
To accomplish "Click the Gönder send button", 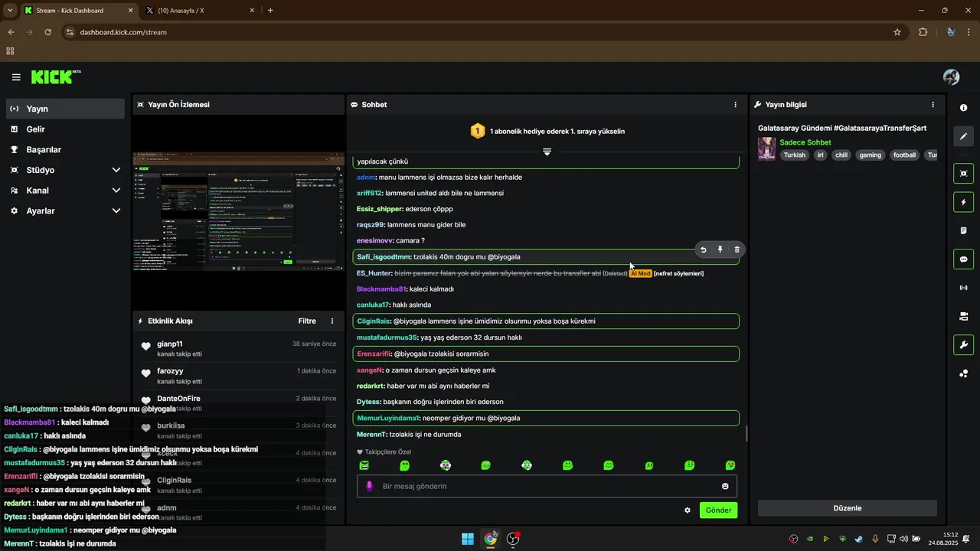I will click(718, 510).
